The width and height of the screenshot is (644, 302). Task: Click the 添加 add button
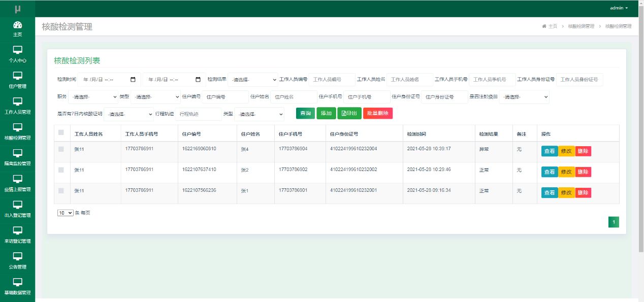[326, 114]
